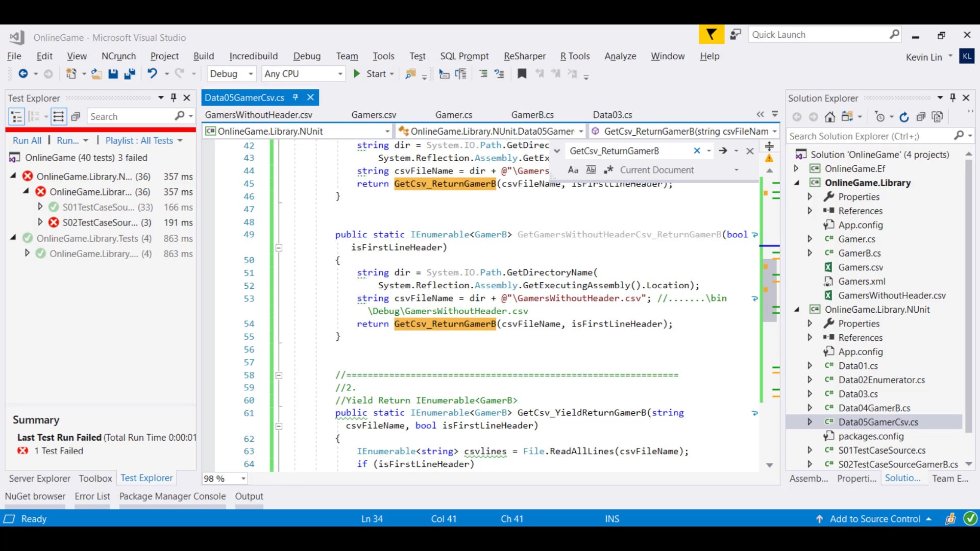Screen dimensions: 980x551
Task: Enable Match Case in the Find bar
Action: click(x=573, y=170)
